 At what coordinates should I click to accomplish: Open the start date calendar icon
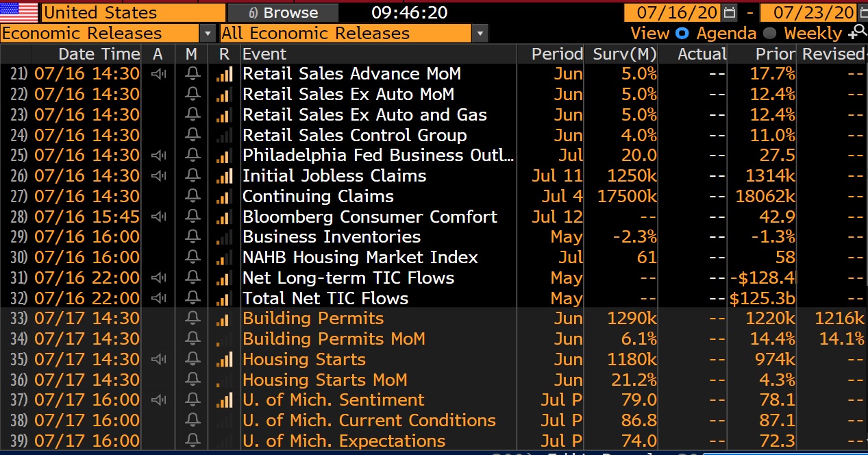[730, 12]
